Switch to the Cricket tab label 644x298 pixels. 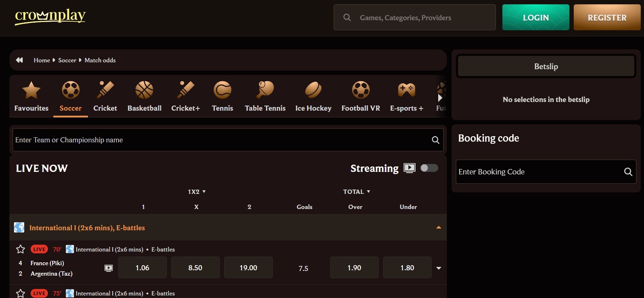[x=105, y=108]
